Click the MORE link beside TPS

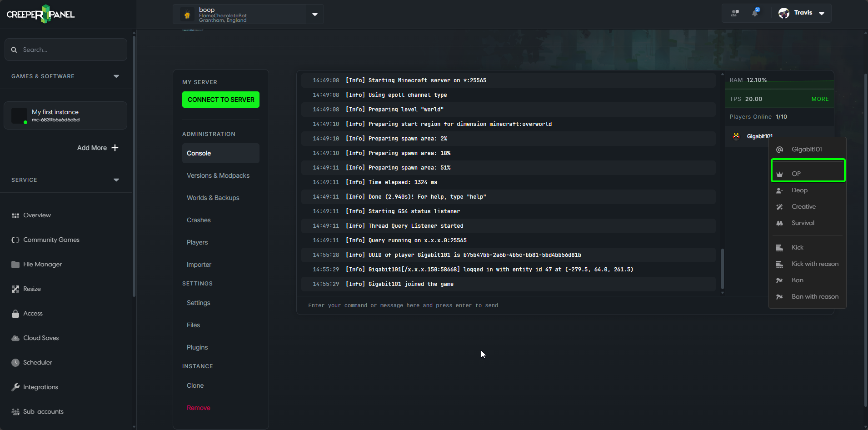pos(821,99)
